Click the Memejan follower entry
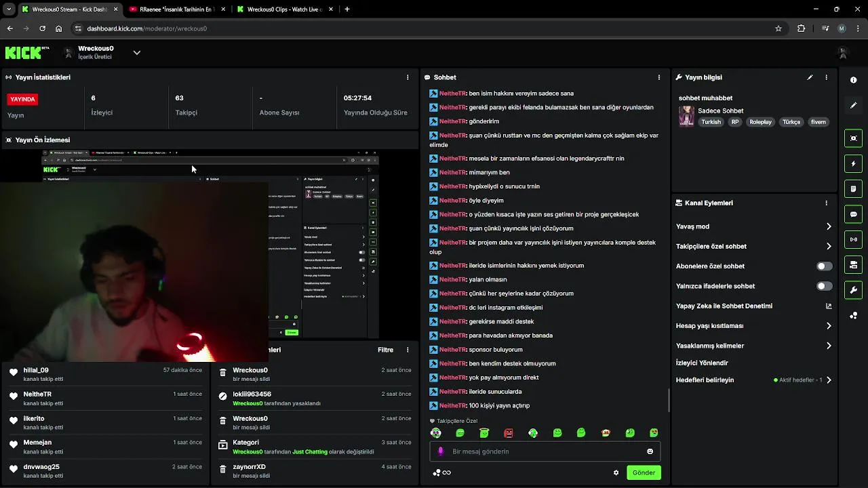This screenshot has width=868, height=488. [105, 447]
